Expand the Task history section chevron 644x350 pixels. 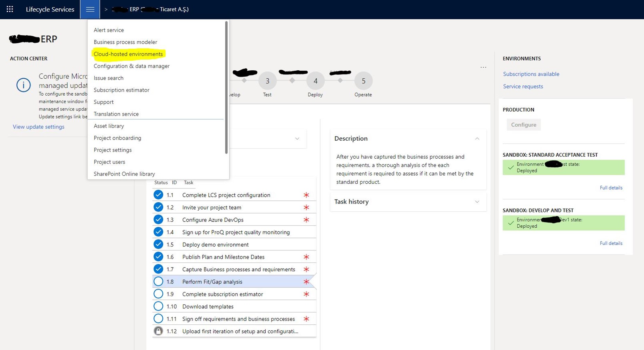(477, 202)
